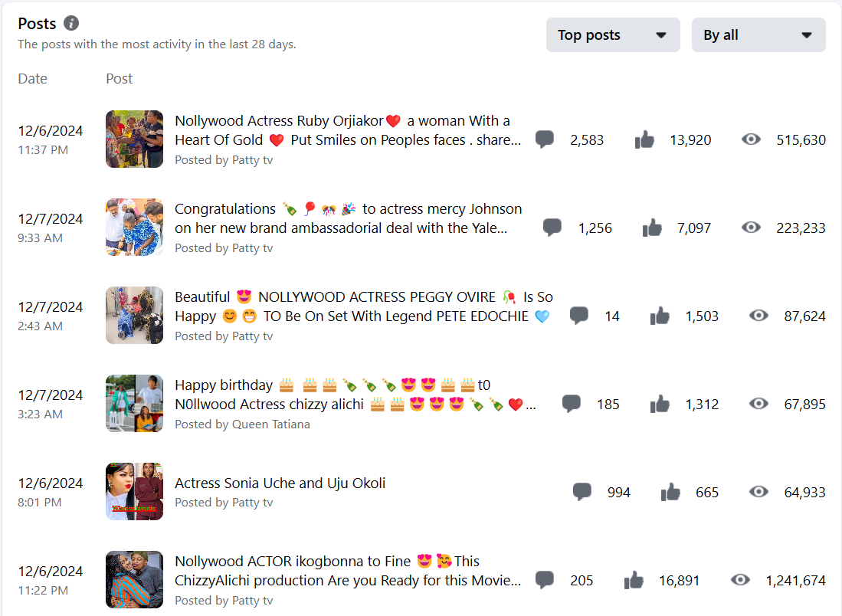Click the info icon next to Posts heading
Screen dimensions: 842x616
[x=71, y=23]
